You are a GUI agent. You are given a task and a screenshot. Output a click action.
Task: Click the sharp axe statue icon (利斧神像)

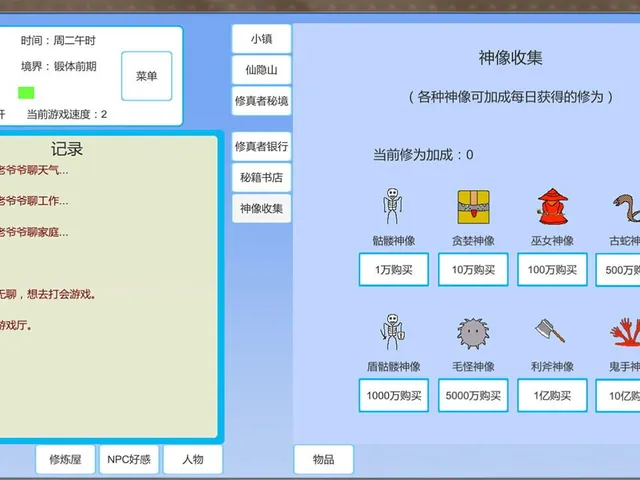[x=550, y=331]
